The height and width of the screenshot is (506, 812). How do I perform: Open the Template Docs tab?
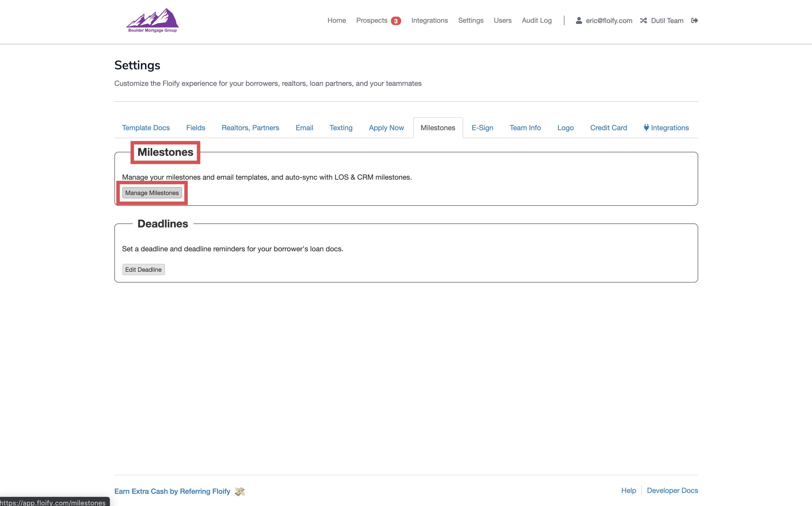coord(146,128)
